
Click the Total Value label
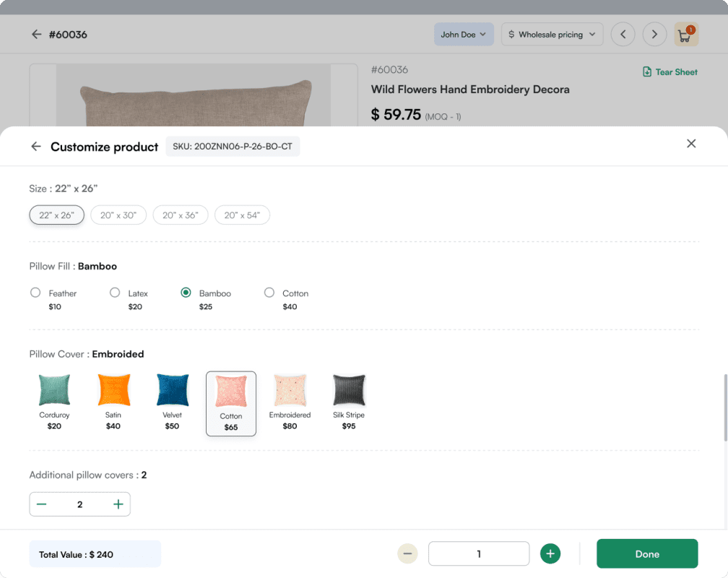(x=95, y=553)
